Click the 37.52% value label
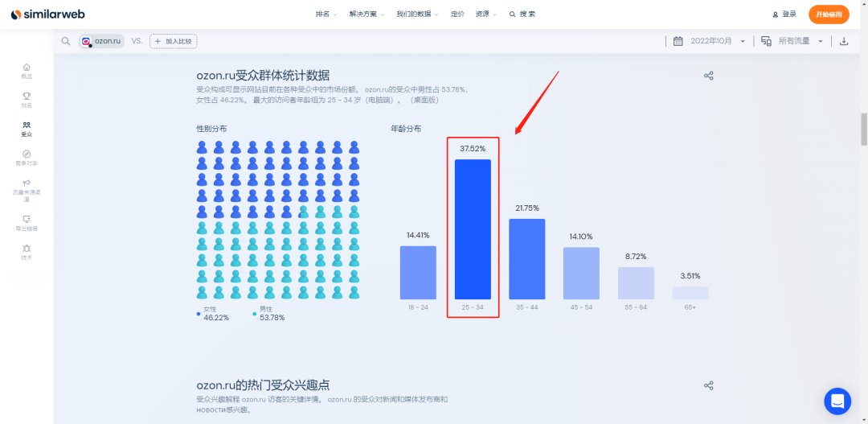The width and height of the screenshot is (868, 424). [x=473, y=149]
